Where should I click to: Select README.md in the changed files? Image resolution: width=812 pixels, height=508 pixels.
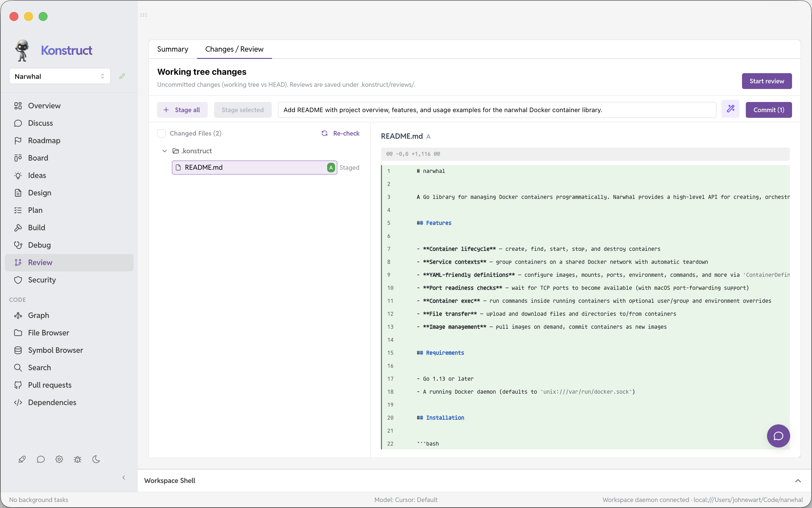click(254, 168)
